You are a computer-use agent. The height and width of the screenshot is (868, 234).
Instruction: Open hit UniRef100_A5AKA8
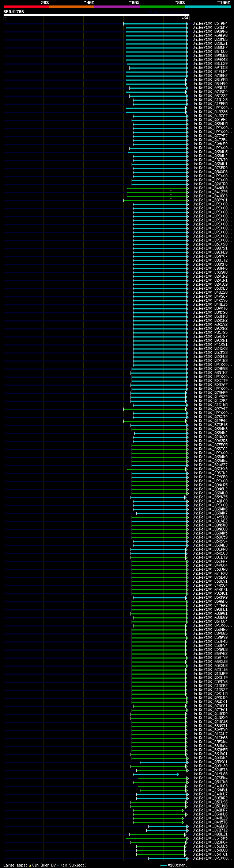point(210,36)
